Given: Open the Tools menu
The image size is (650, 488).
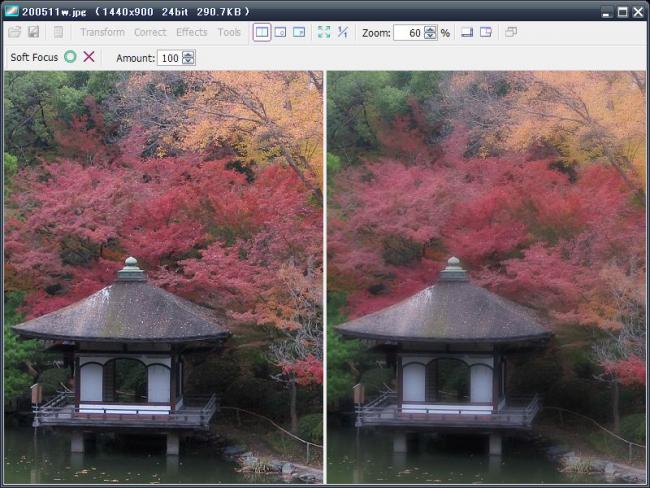Looking at the screenshot, I should (229, 32).
